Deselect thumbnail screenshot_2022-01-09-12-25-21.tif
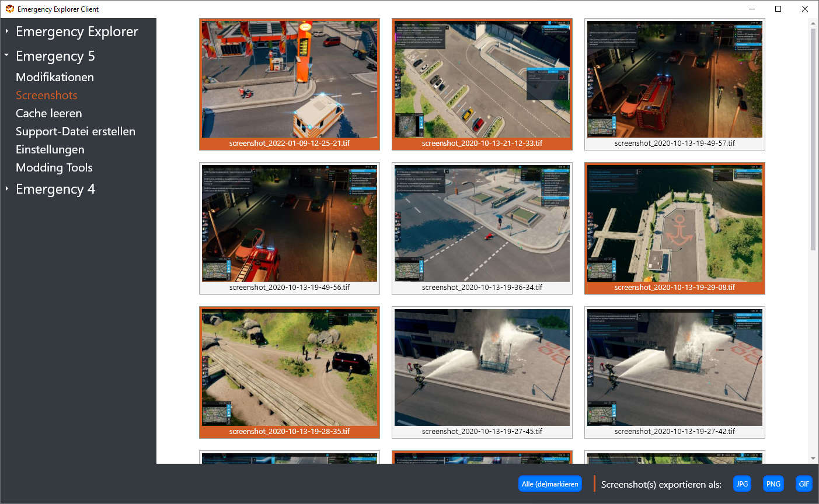Viewport: 819px width, 504px height. [x=290, y=84]
